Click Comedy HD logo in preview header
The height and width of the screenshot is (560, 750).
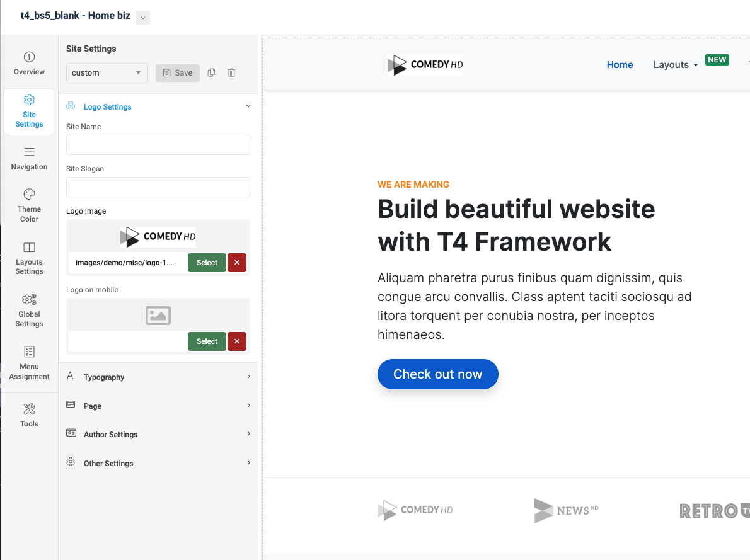pyautogui.click(x=425, y=64)
